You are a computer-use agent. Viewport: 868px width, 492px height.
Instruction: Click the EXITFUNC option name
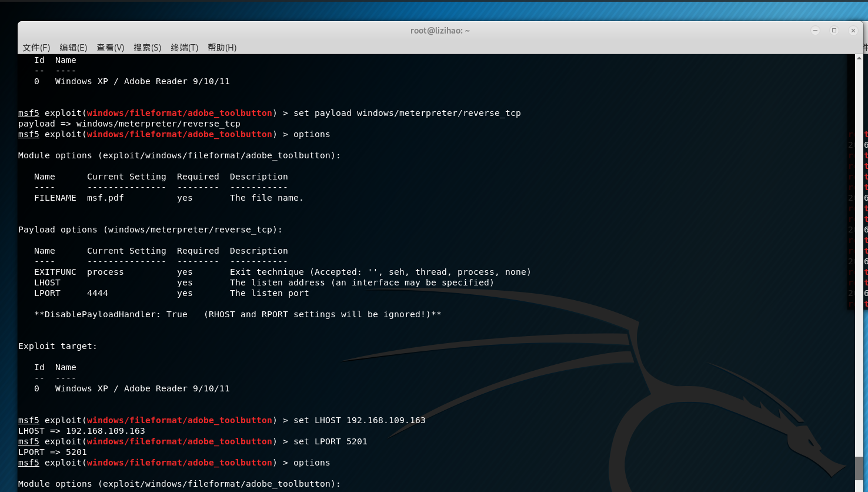point(55,272)
